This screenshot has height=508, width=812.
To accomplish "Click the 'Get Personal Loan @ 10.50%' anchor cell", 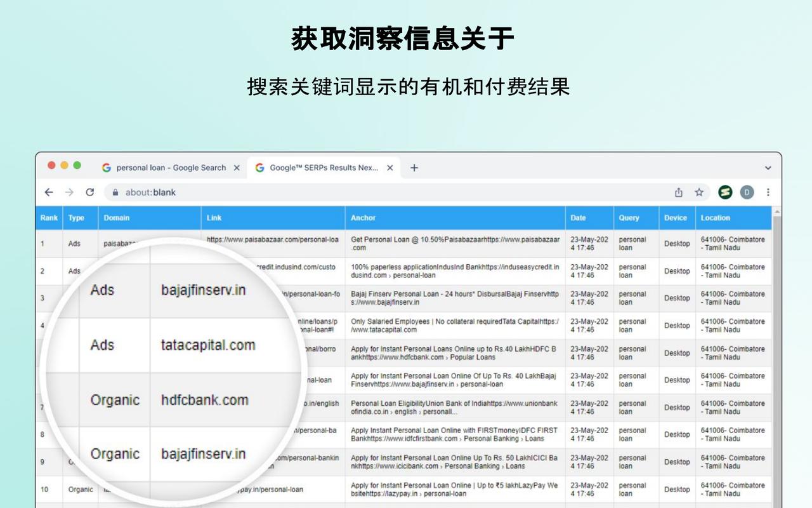I will coord(455,244).
